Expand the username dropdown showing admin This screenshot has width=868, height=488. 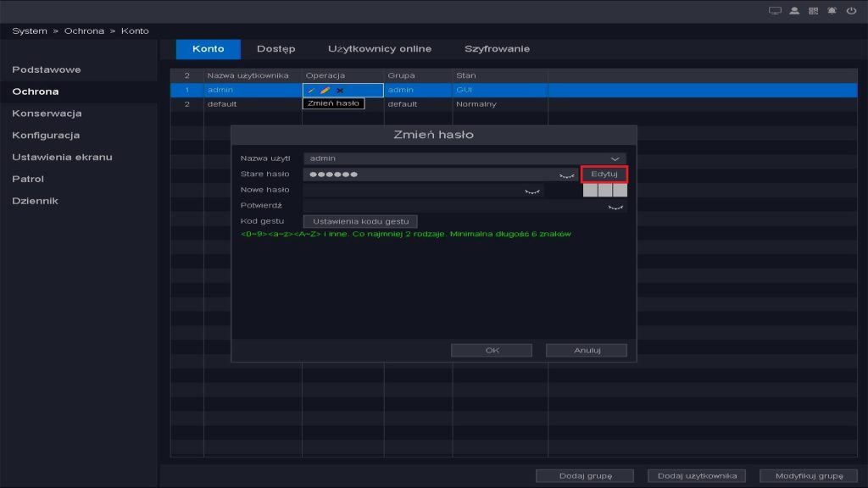(x=615, y=158)
